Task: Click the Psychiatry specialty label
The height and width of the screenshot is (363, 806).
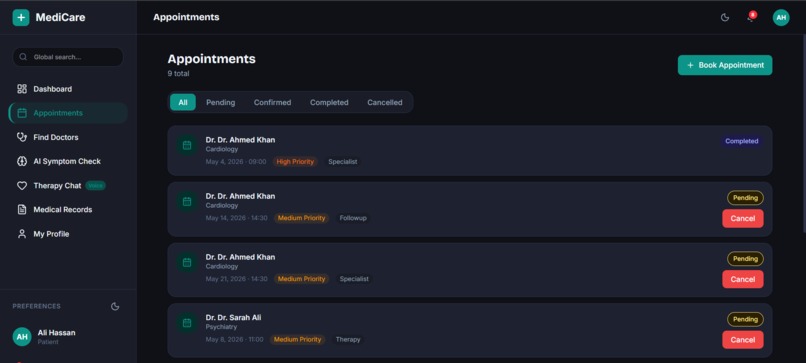Action: (222, 327)
